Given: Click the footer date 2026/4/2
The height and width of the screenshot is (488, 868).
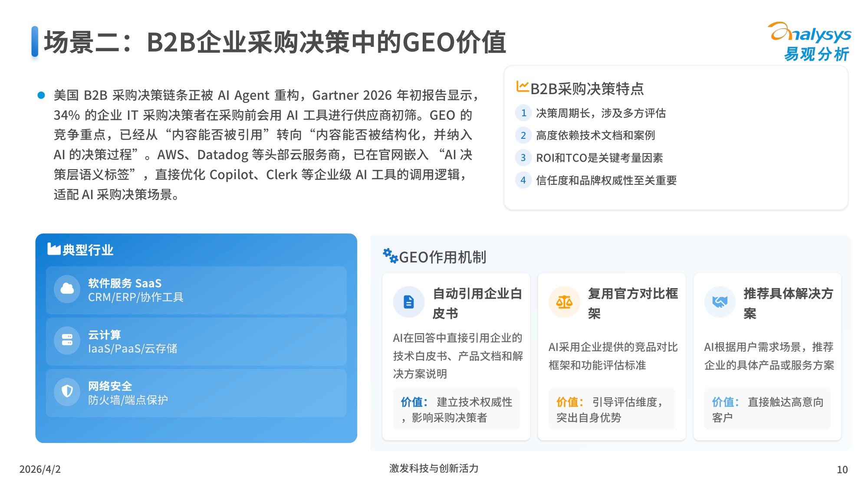Looking at the screenshot, I should [40, 469].
